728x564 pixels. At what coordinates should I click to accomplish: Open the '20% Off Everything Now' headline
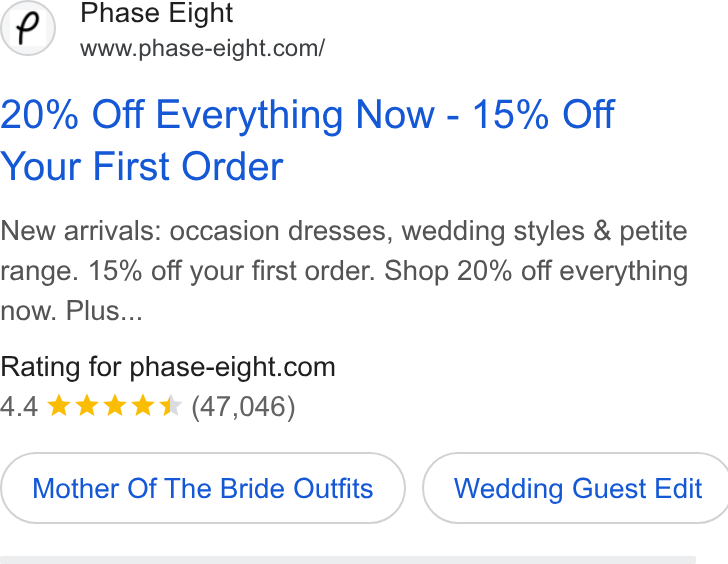217,114
